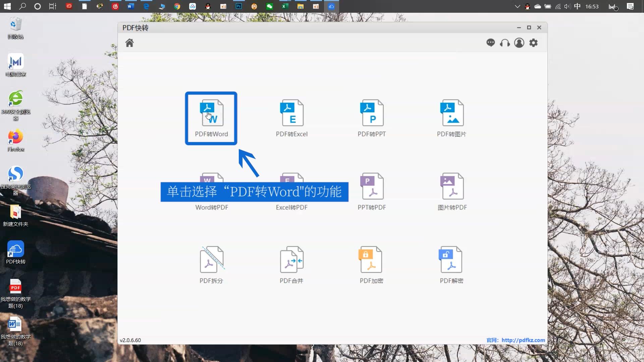Open the PDF拆分 split tool
The height and width of the screenshot is (362, 644).
tap(211, 265)
